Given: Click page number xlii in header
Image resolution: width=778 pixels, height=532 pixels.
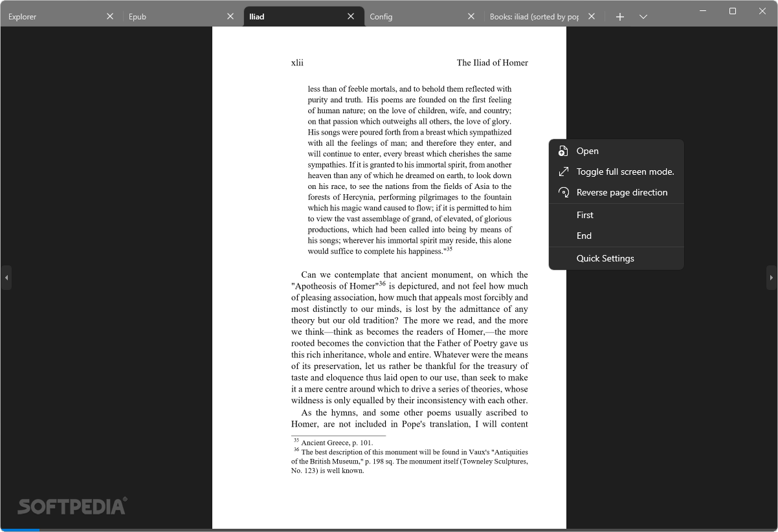Looking at the screenshot, I should coord(297,63).
